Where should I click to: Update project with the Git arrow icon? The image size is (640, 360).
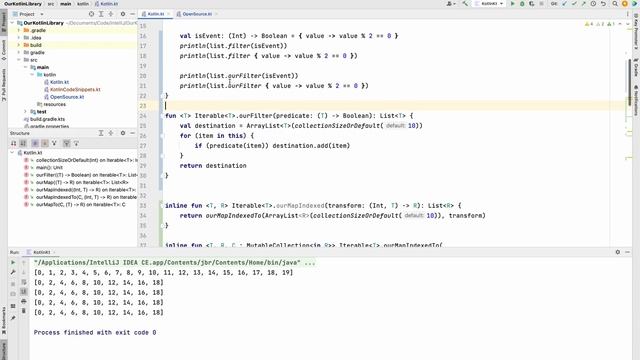pos(564,4)
